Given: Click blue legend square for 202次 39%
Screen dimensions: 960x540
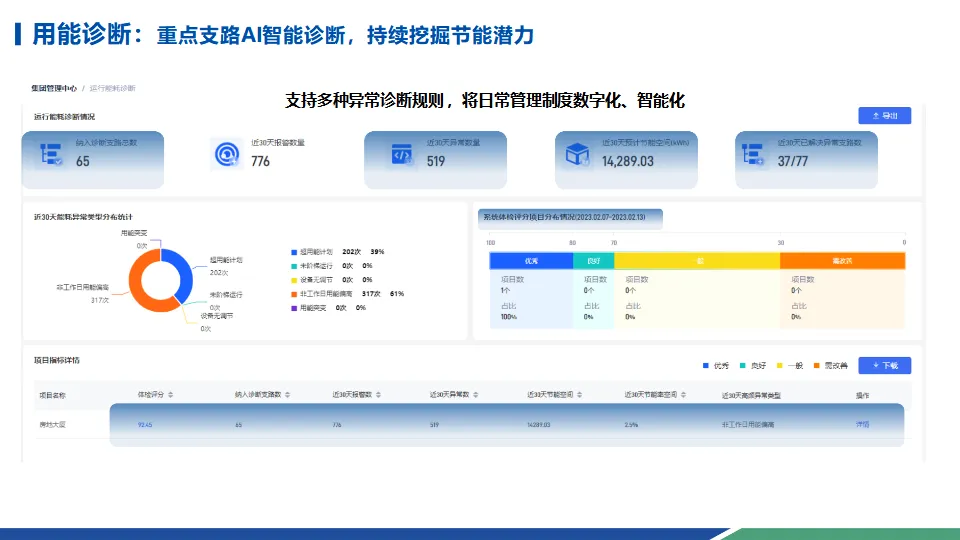Looking at the screenshot, I should pyautogui.click(x=294, y=252).
